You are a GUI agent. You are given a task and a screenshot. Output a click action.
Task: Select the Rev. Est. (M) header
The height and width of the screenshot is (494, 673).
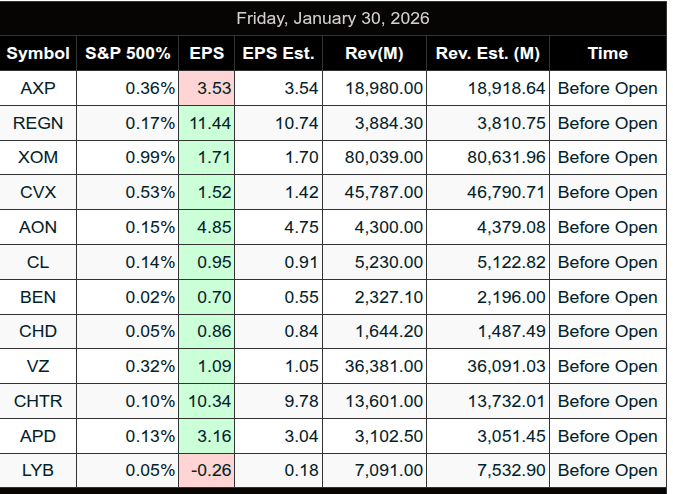488,53
